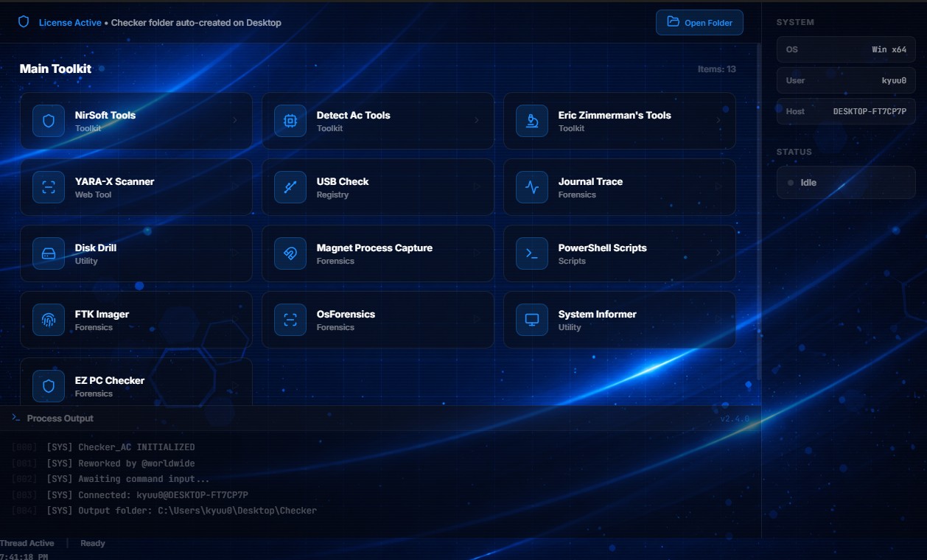Select the Host DESKTOP-FT7CP7P field
Screen dimensions: 927x560
(x=846, y=111)
